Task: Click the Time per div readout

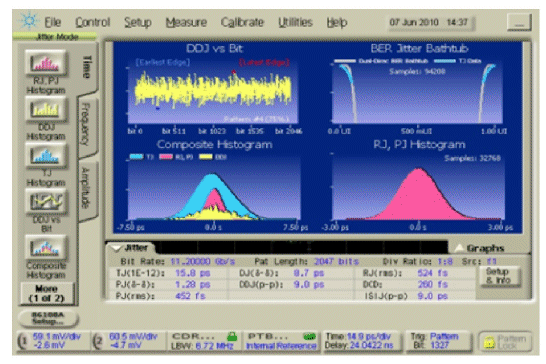Action: [359, 336]
